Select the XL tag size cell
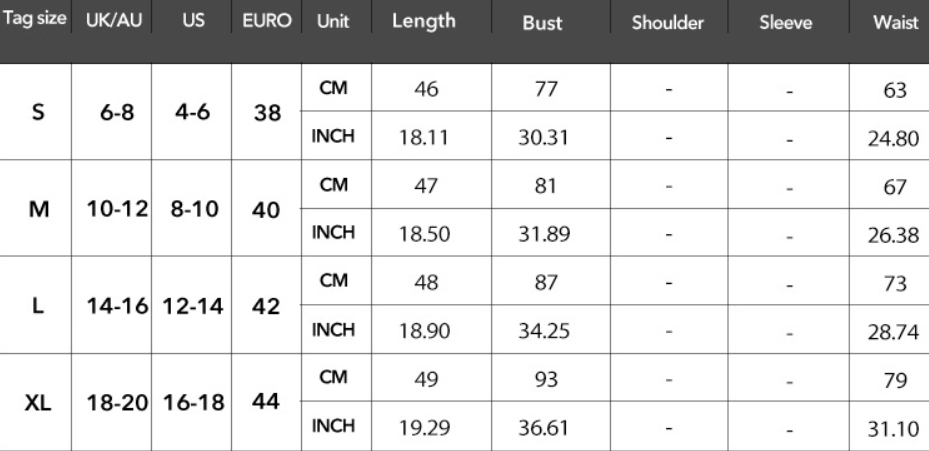The image size is (929, 451). 38,402
